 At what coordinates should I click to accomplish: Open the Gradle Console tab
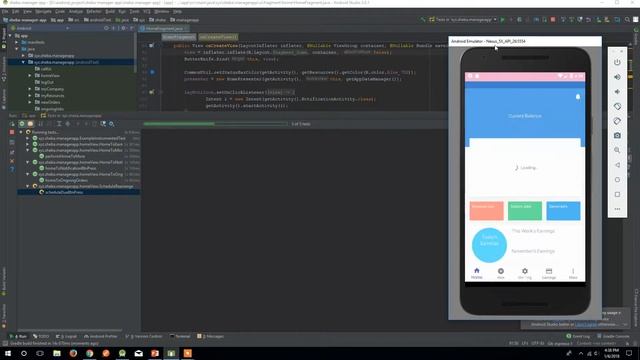point(613,336)
